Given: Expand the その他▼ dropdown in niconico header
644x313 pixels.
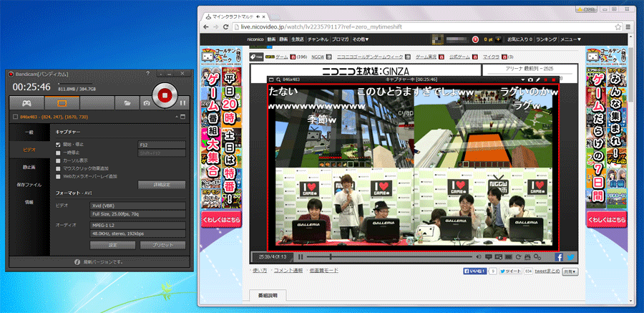Looking at the screenshot, I should coord(361,39).
